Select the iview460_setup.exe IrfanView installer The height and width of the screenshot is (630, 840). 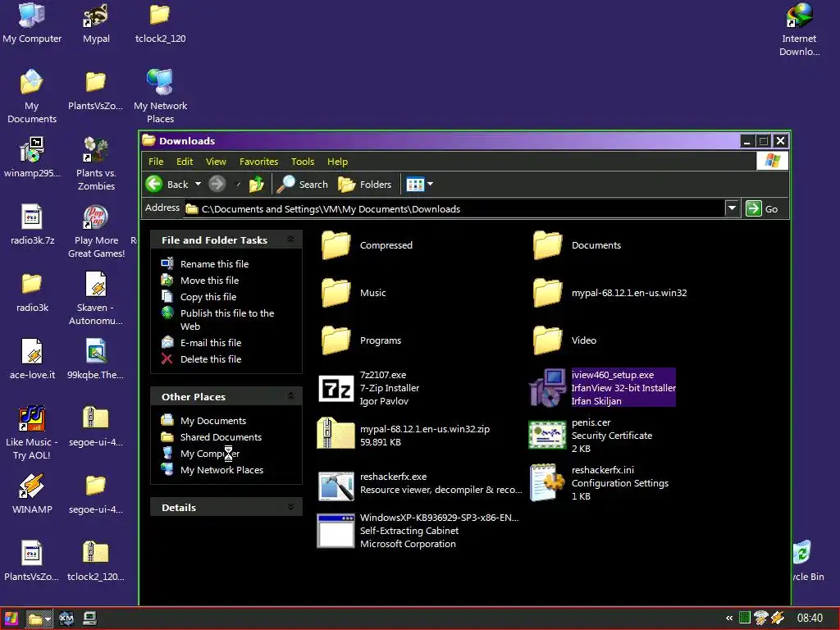pos(603,388)
